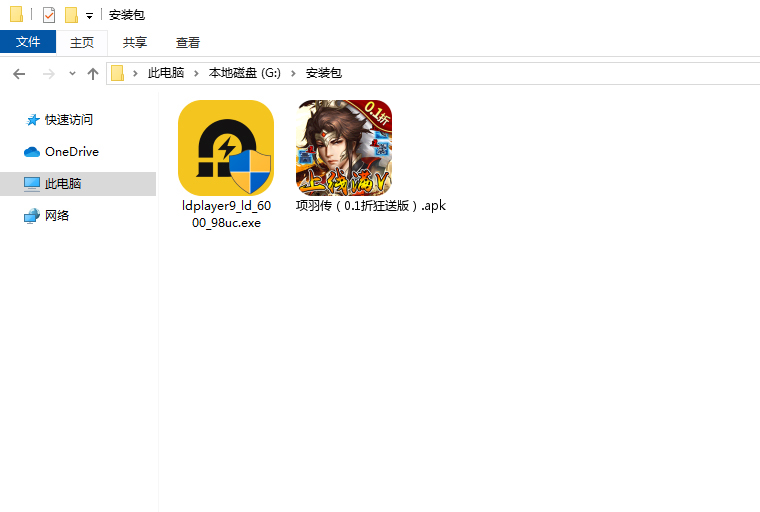This screenshot has height=512, width=760.
Task: Click the forward navigation arrow
Action: point(48,74)
